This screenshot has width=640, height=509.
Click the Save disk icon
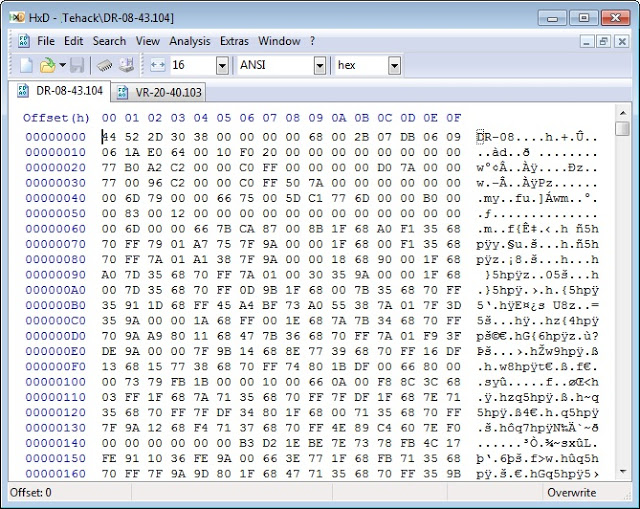click(77, 65)
